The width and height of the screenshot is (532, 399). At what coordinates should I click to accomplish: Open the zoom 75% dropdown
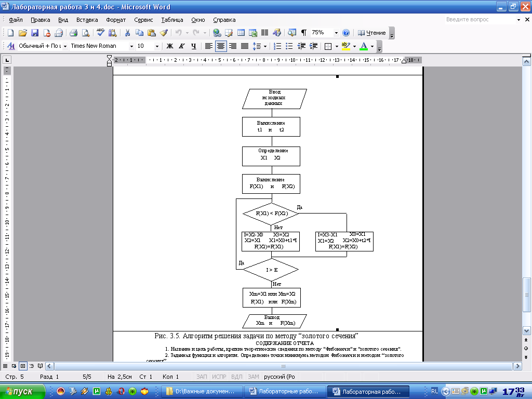point(336,33)
